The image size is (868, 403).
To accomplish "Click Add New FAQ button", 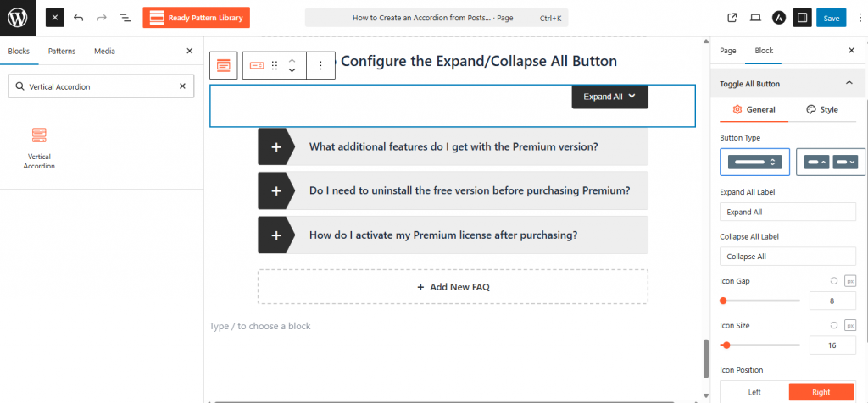I will (453, 287).
